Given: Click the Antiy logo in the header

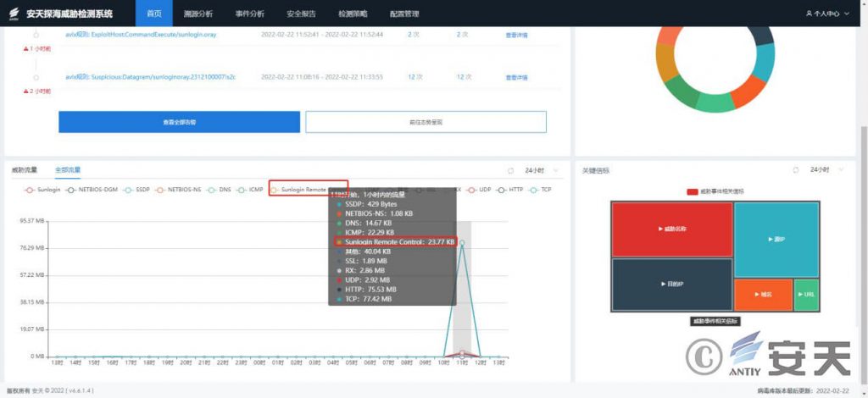Looking at the screenshot, I should [14, 14].
